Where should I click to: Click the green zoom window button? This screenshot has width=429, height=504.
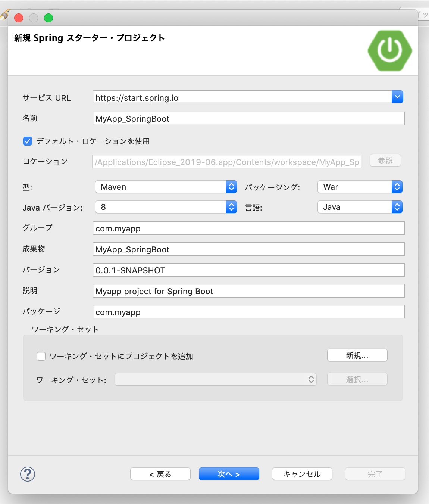tap(48, 18)
